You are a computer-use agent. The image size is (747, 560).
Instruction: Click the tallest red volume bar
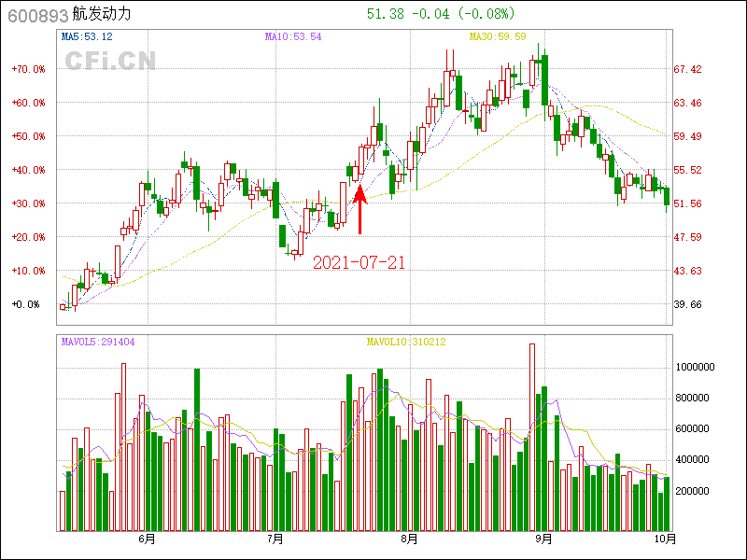click(532, 437)
